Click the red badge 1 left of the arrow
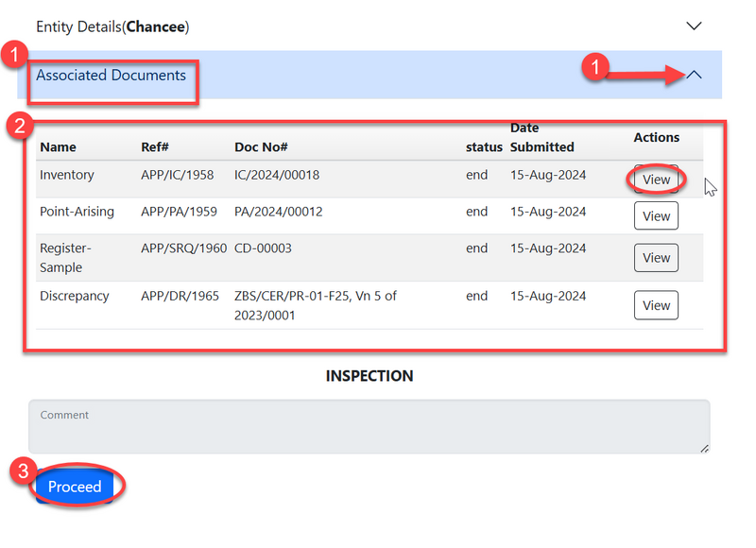This screenshot has height=548, width=756. pos(592,67)
